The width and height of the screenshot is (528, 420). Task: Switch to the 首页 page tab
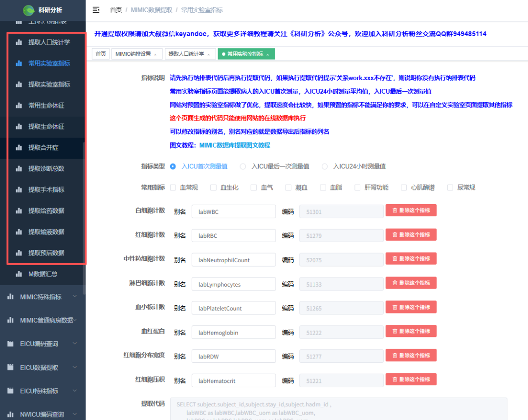click(101, 54)
